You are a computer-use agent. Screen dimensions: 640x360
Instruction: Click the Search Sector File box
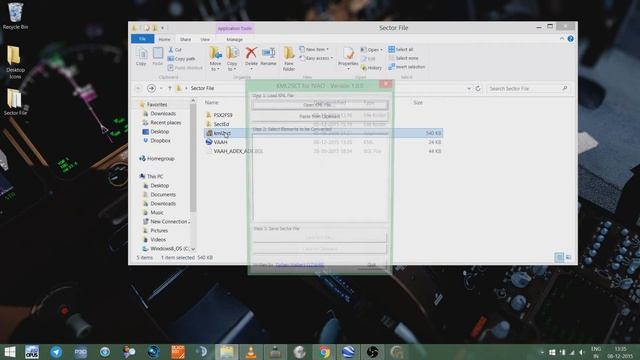click(x=528, y=88)
